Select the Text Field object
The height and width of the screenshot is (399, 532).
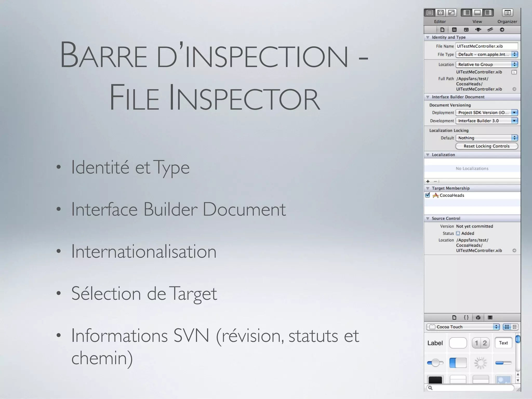(x=503, y=343)
